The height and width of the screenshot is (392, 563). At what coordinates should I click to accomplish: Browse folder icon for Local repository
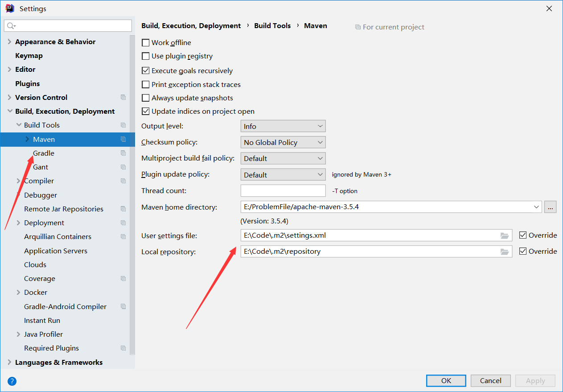[x=505, y=252]
